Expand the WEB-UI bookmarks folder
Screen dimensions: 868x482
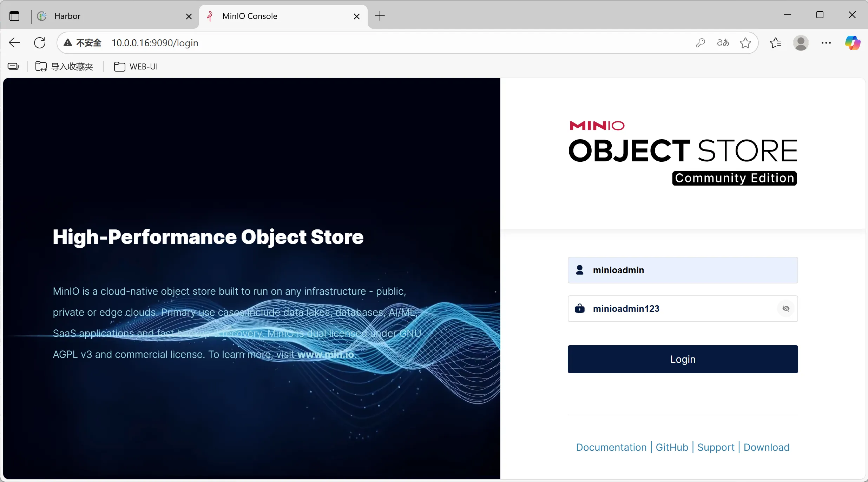(x=136, y=67)
